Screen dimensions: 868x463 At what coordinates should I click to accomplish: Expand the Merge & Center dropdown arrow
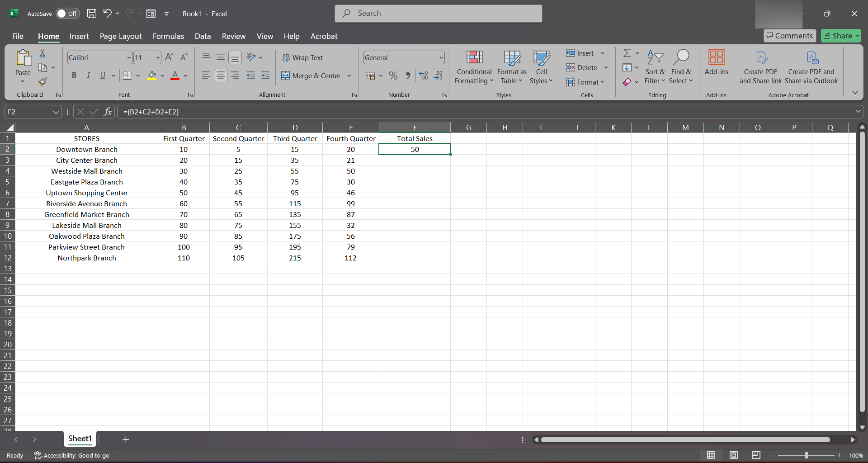click(349, 76)
